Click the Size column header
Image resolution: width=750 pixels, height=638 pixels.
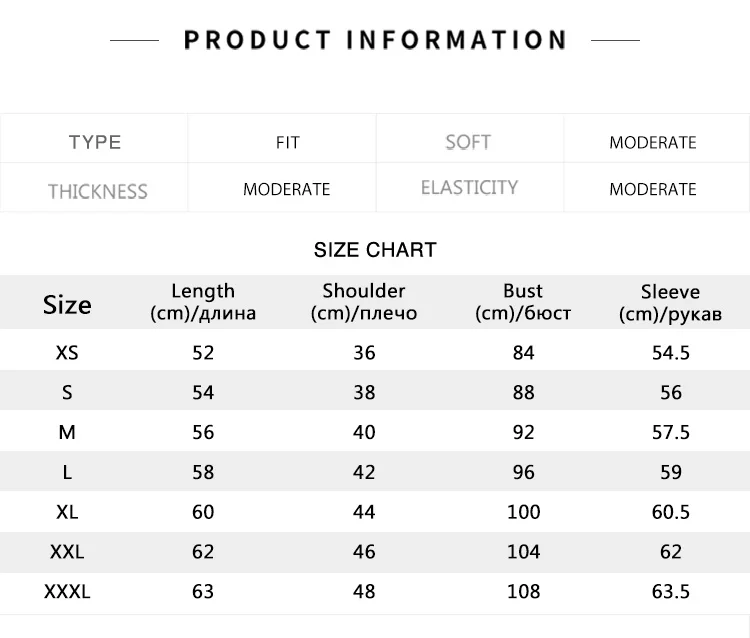pyautogui.click(x=67, y=305)
